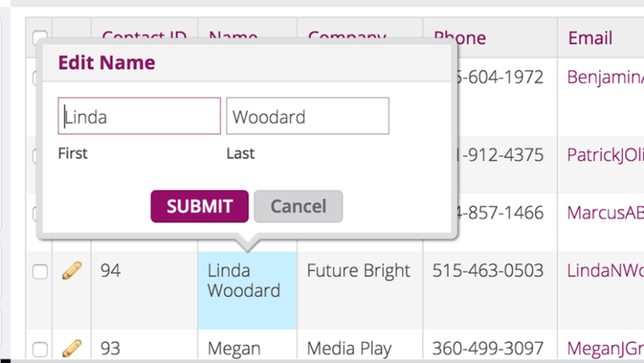Cancel the Edit Name popup
Image resolution: width=644 pixels, height=363 pixels.
[x=298, y=206]
